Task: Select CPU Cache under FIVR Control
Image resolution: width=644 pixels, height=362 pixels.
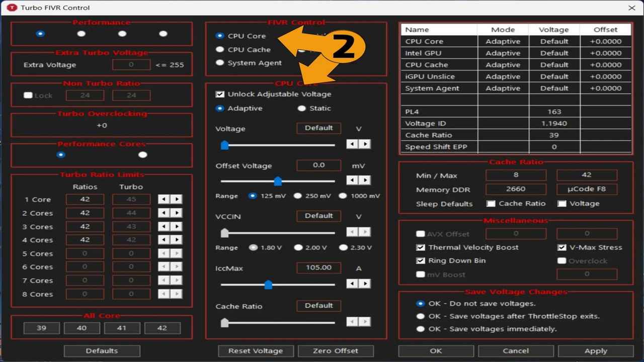Action: pos(218,49)
